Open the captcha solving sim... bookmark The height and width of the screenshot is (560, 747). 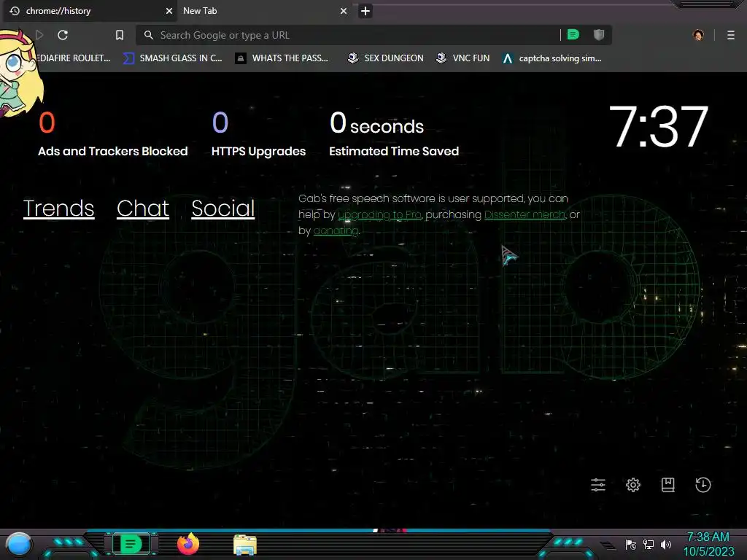point(552,58)
